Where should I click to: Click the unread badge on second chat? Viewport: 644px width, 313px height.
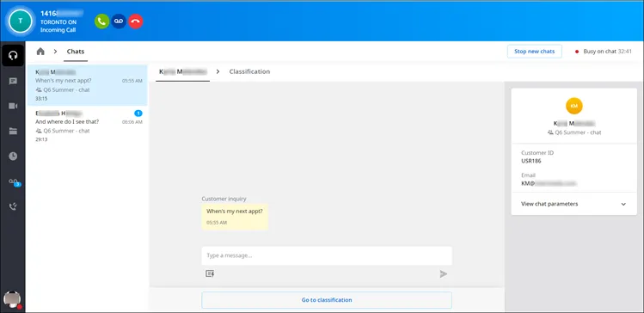(138, 113)
